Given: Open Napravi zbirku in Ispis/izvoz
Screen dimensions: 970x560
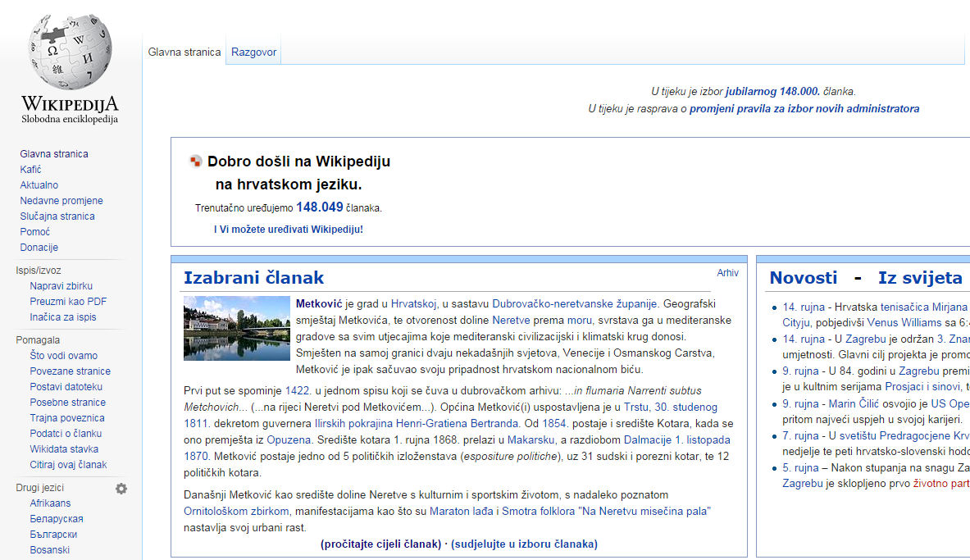Looking at the screenshot, I should coord(61,286).
